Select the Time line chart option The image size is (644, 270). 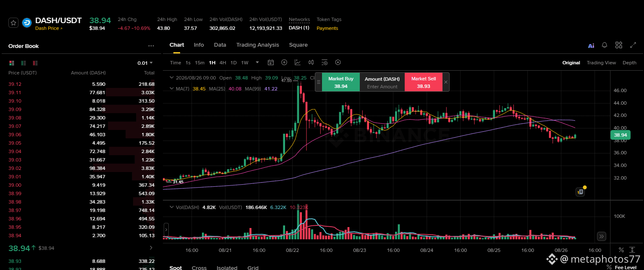tap(175, 63)
